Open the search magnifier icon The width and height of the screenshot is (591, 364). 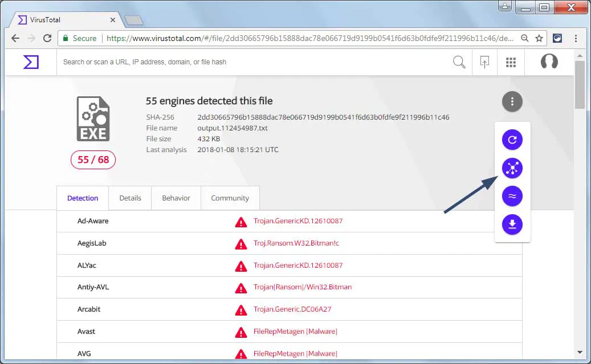click(x=459, y=62)
